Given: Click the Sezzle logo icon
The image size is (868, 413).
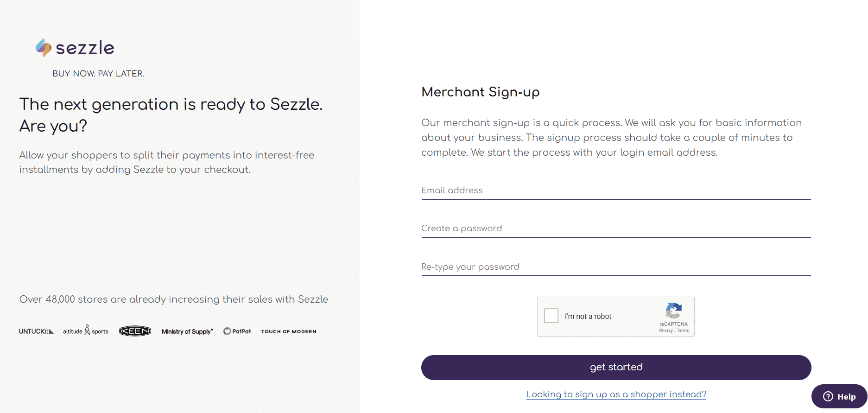Looking at the screenshot, I should (x=44, y=48).
